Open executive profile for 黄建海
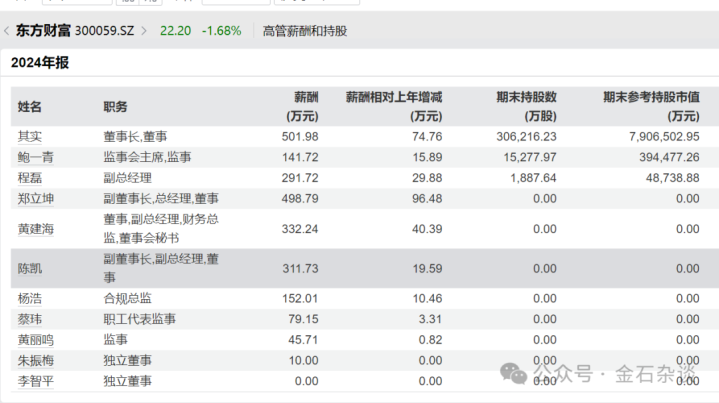This screenshot has width=719, height=403. pos(36,229)
